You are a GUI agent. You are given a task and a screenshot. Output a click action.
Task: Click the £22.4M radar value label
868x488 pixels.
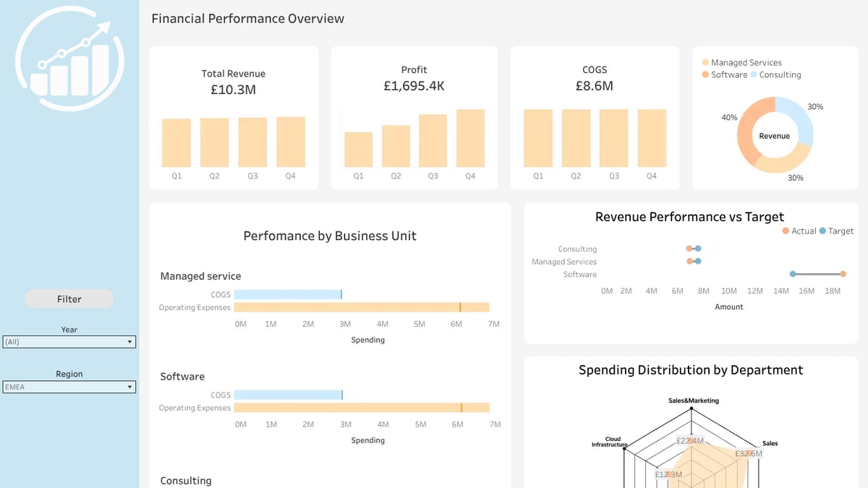pyautogui.click(x=690, y=440)
